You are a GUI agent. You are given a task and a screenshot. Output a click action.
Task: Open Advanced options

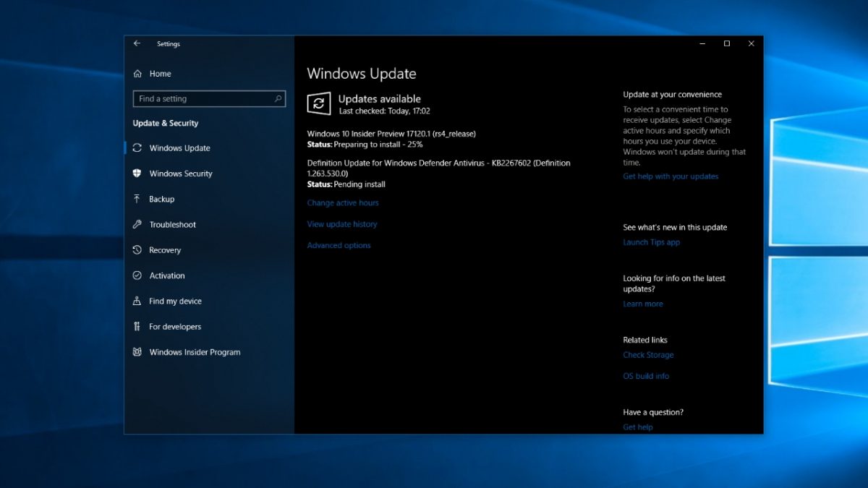pyautogui.click(x=339, y=245)
